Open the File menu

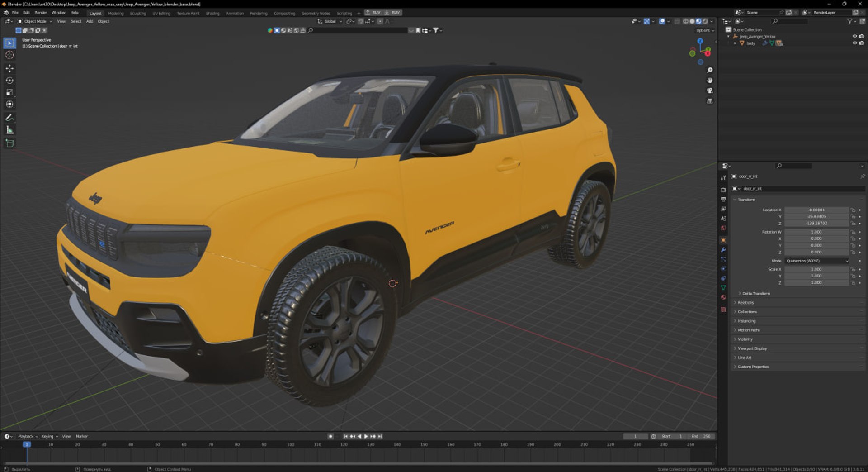pyautogui.click(x=15, y=13)
